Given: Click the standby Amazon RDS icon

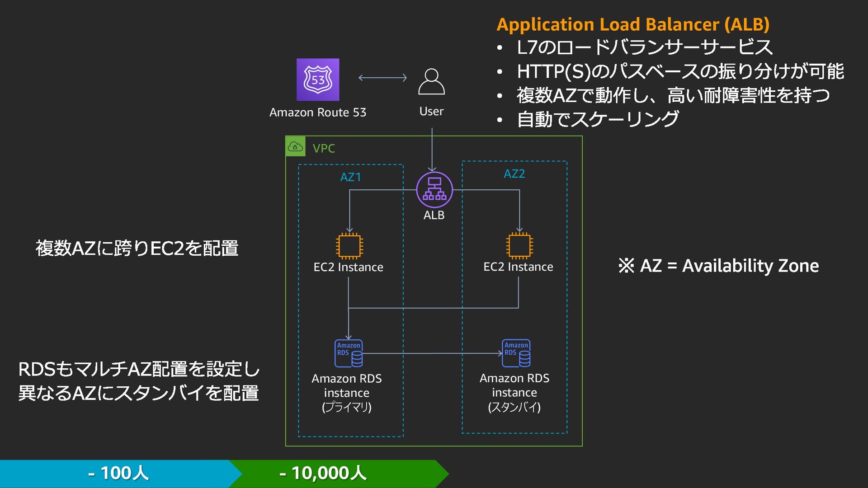Looking at the screenshot, I should pyautogui.click(x=516, y=353).
